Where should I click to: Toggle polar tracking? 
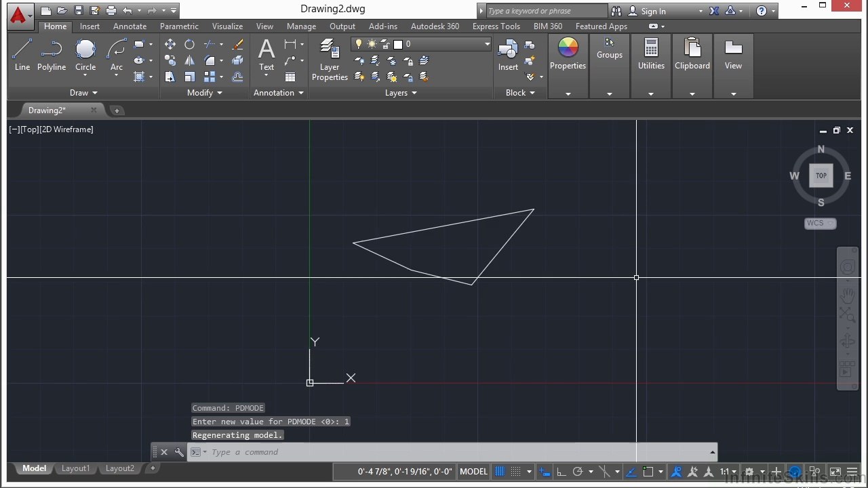tap(578, 472)
